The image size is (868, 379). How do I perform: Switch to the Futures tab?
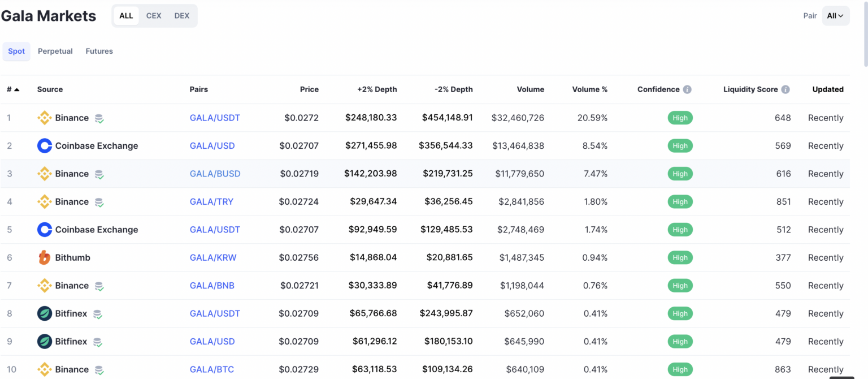[99, 51]
